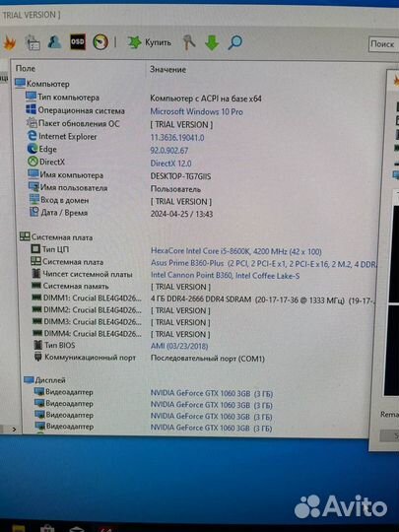Open the Intel Cannon Point B360 link

pos(225,276)
